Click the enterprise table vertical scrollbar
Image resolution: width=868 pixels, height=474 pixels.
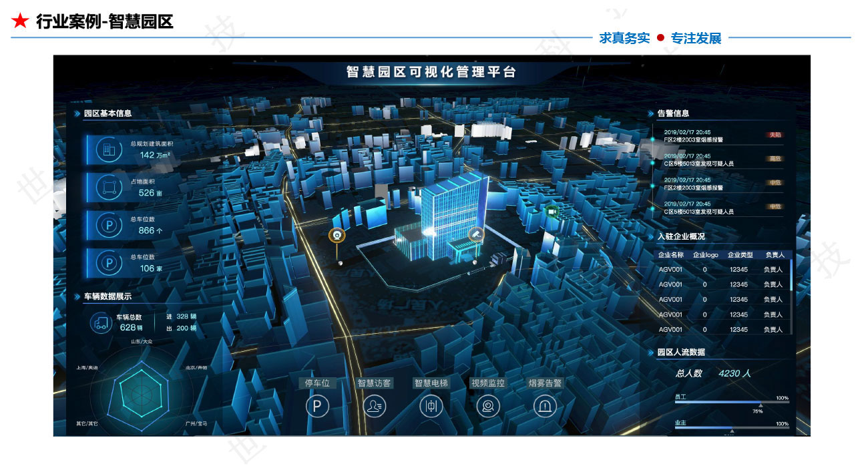click(x=792, y=275)
